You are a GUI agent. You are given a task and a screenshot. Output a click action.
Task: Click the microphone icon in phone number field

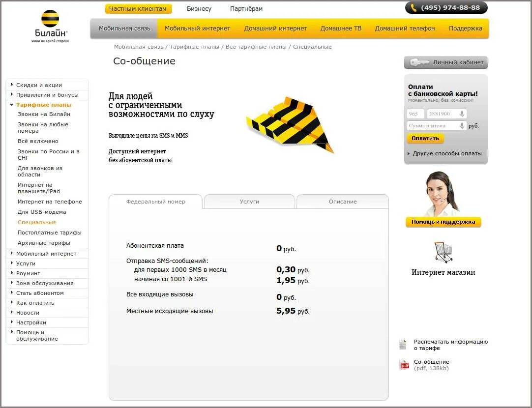(462, 114)
